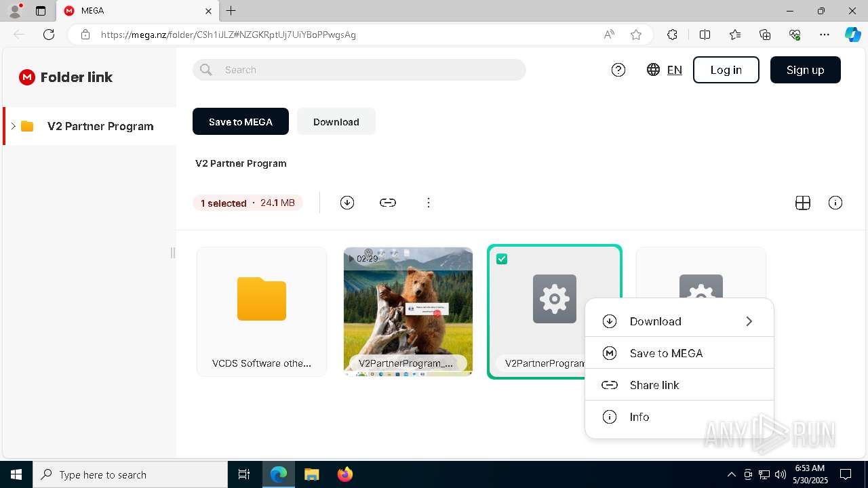Select the MEGA browser tab
The width and height of the screenshot is (868, 488).
point(138,11)
